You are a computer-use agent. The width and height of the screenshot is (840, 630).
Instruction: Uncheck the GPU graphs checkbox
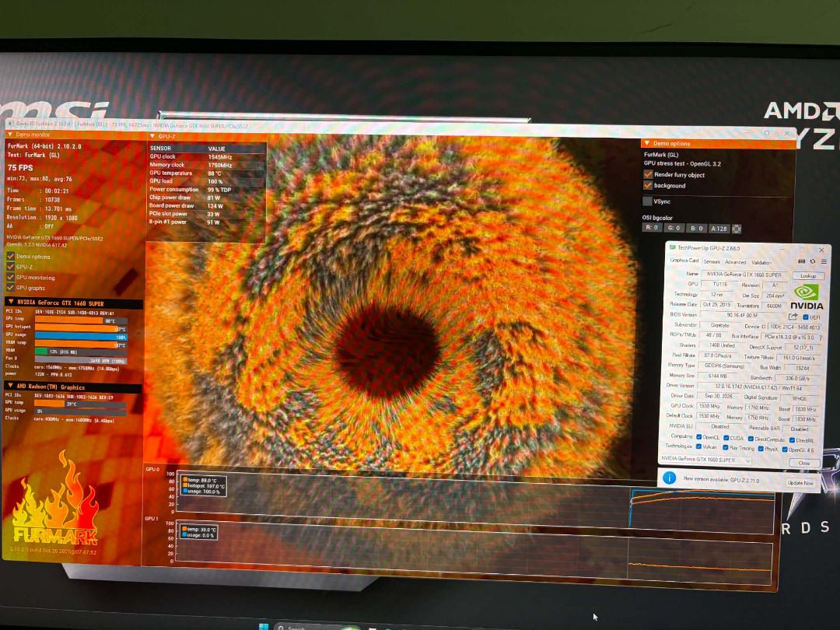(10, 288)
